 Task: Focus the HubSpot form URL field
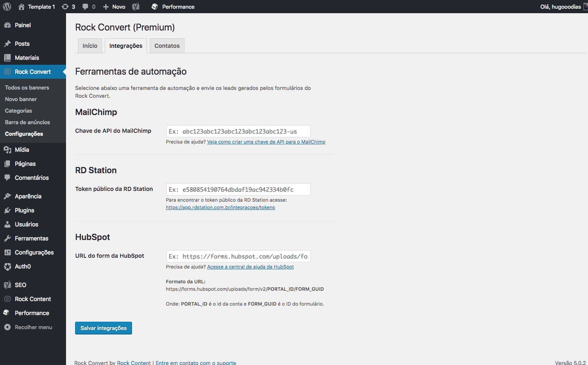pyautogui.click(x=238, y=256)
